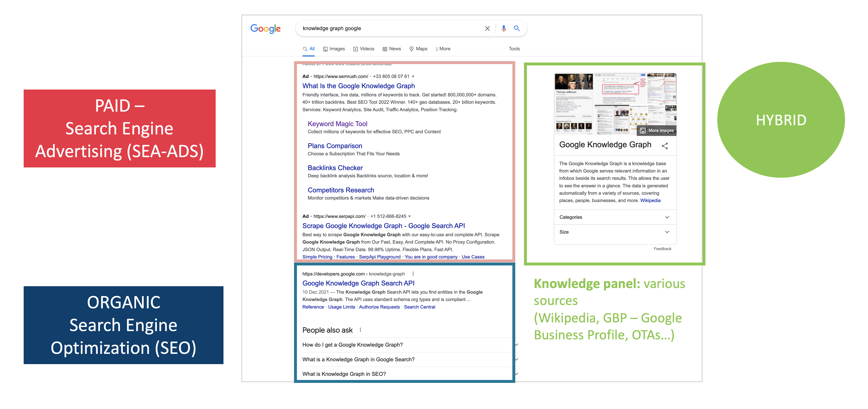The height and width of the screenshot is (409, 868).
Task: Open the Backlinks Checker sitelink
Action: click(x=335, y=168)
